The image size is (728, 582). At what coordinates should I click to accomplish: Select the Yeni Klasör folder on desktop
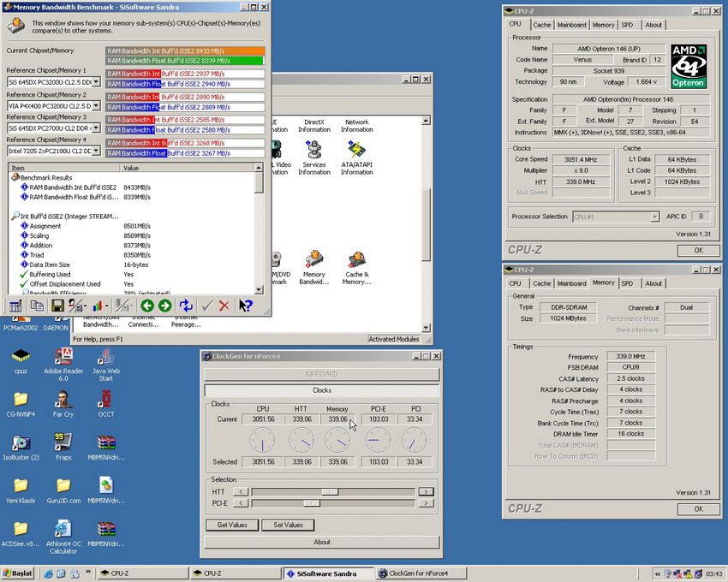pos(21,491)
